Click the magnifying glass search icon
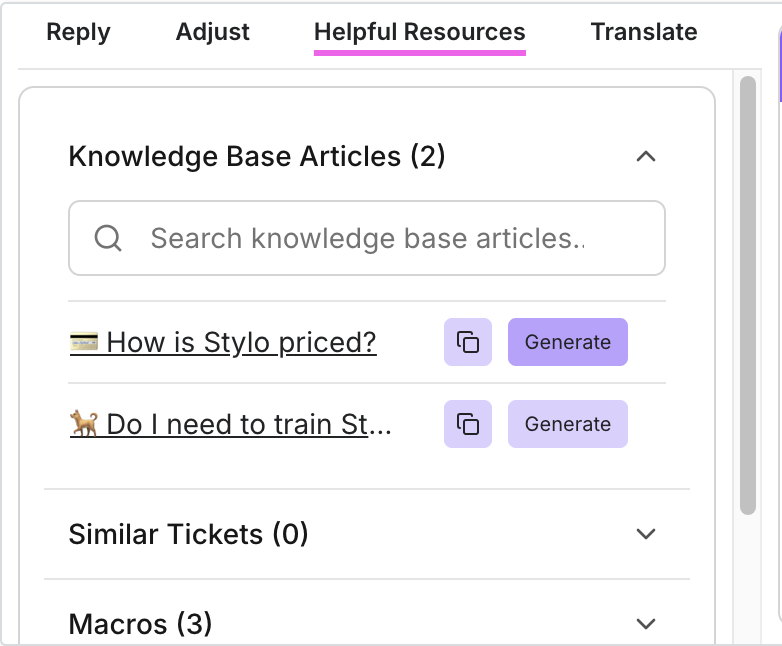782x646 pixels. (x=108, y=238)
